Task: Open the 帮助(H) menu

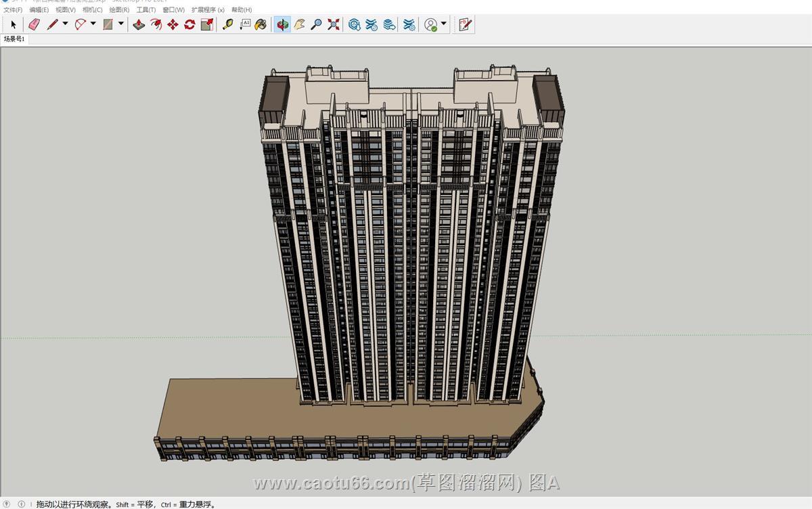Action: 242,10
